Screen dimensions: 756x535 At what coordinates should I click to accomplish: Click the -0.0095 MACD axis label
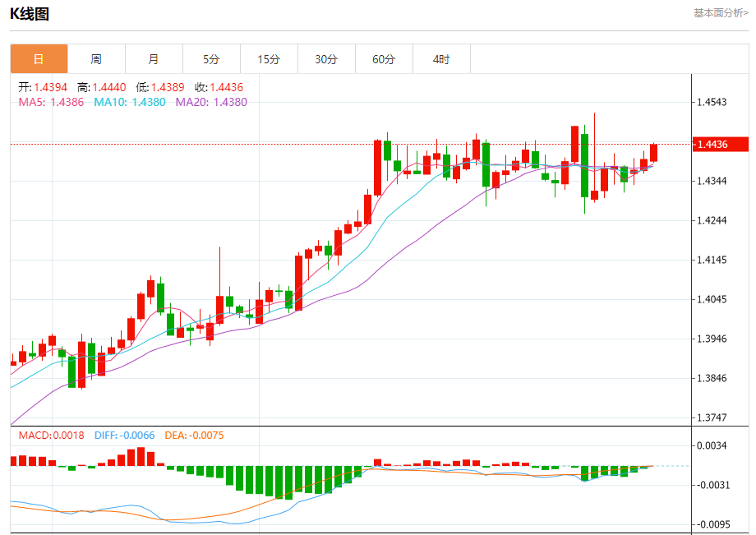pyautogui.click(x=713, y=524)
